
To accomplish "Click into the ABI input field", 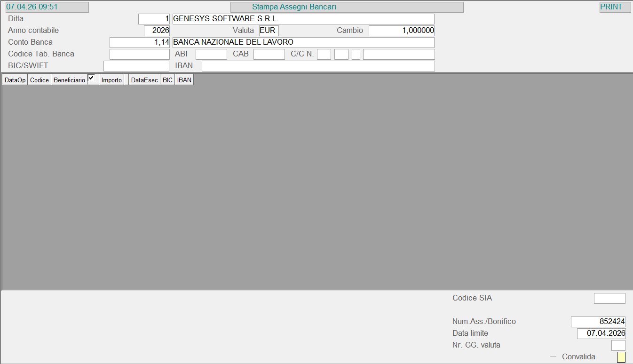I will coord(211,54).
